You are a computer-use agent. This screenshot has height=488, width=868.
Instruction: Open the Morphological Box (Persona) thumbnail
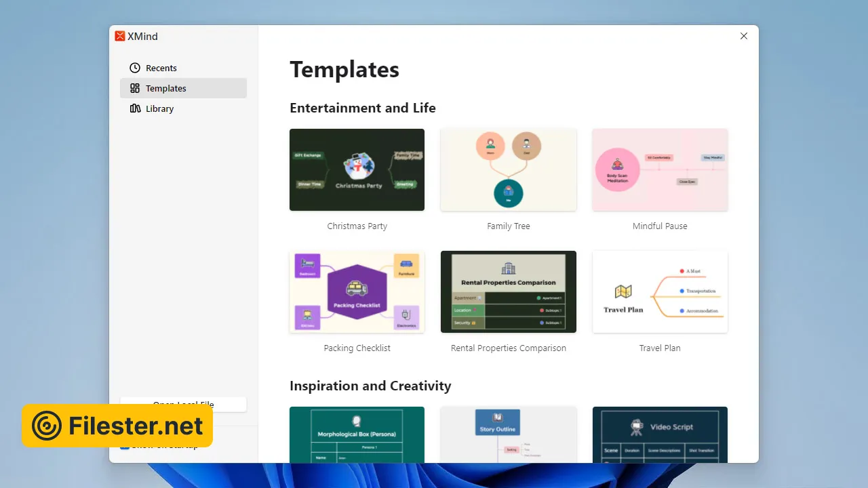(357, 434)
